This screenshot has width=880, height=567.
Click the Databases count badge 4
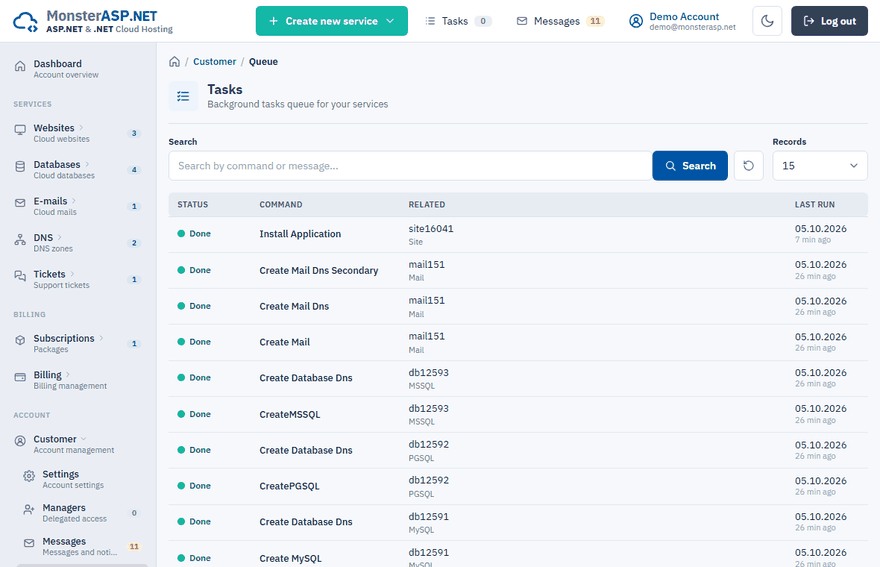coord(134,170)
